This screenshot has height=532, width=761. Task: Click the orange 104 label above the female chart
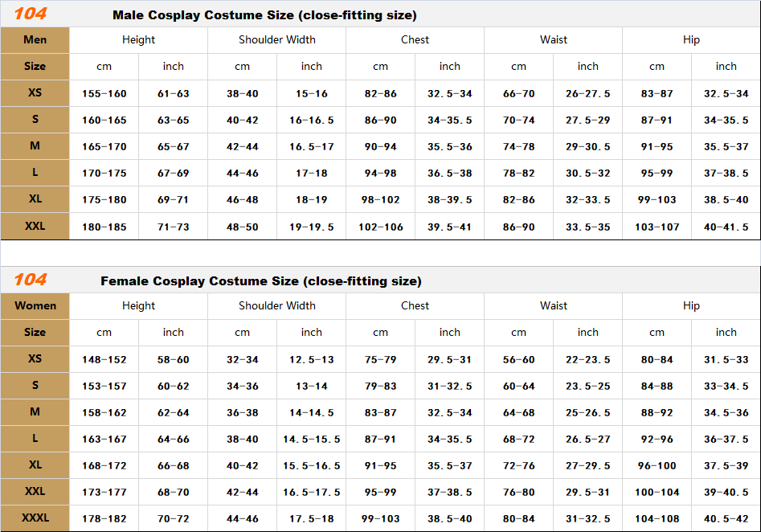coord(31,280)
